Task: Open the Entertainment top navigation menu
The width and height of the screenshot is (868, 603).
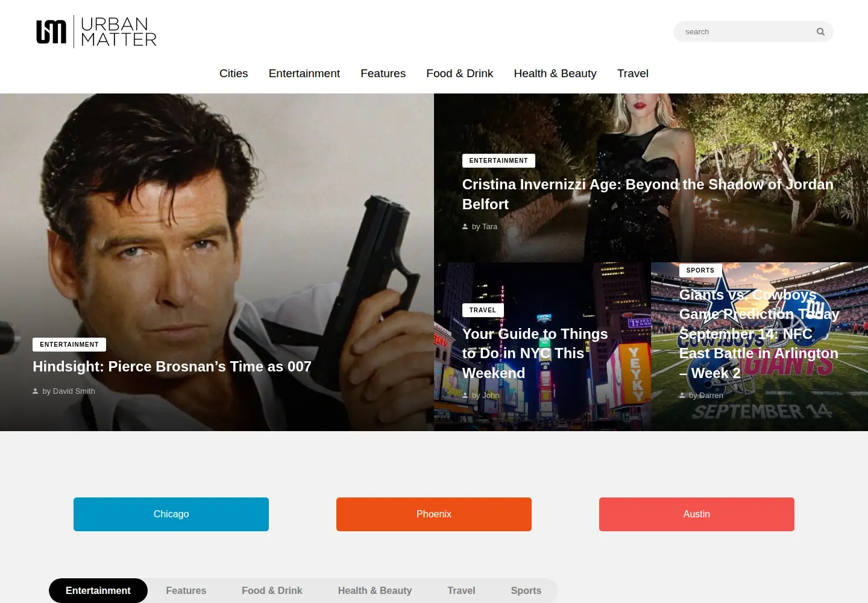Action: pyautogui.click(x=304, y=74)
